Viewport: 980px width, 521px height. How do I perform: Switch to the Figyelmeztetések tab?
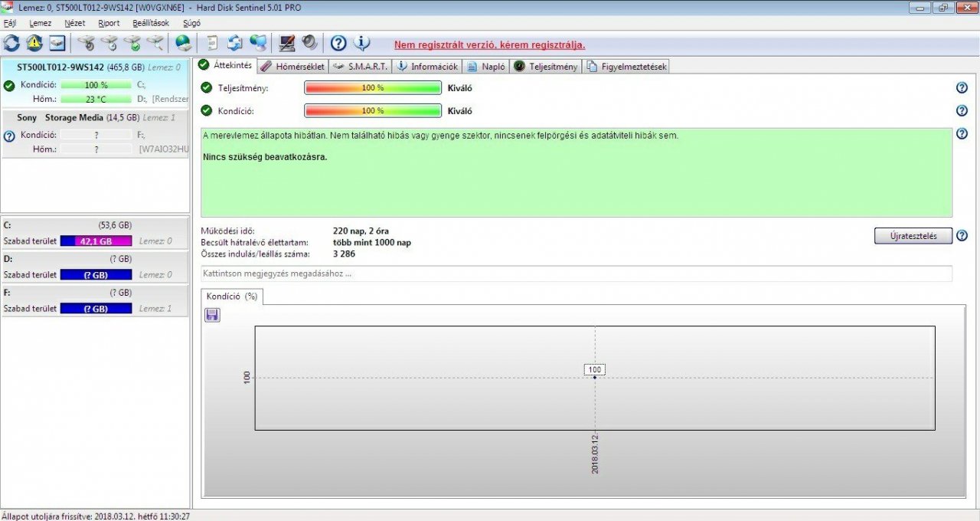coord(626,67)
